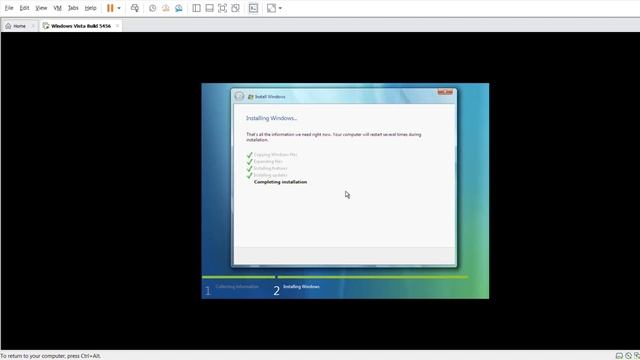The width and height of the screenshot is (640, 360).
Task: Revert to snapshot using the orange clock icon
Action: tap(166, 8)
